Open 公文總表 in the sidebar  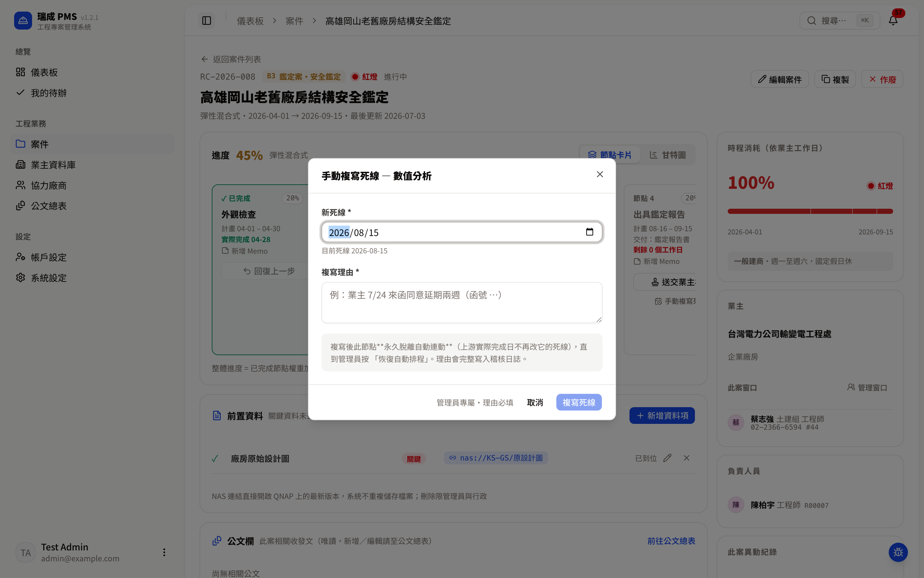(x=92, y=206)
